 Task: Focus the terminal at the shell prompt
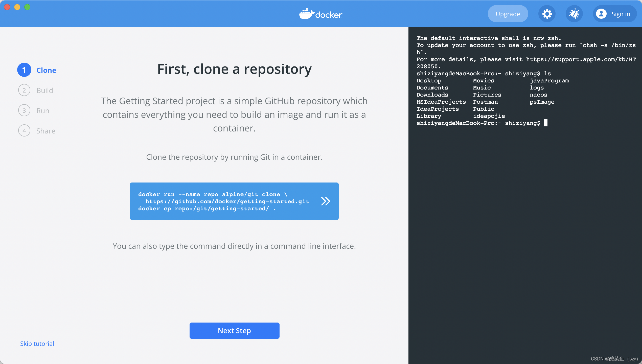[x=545, y=123]
